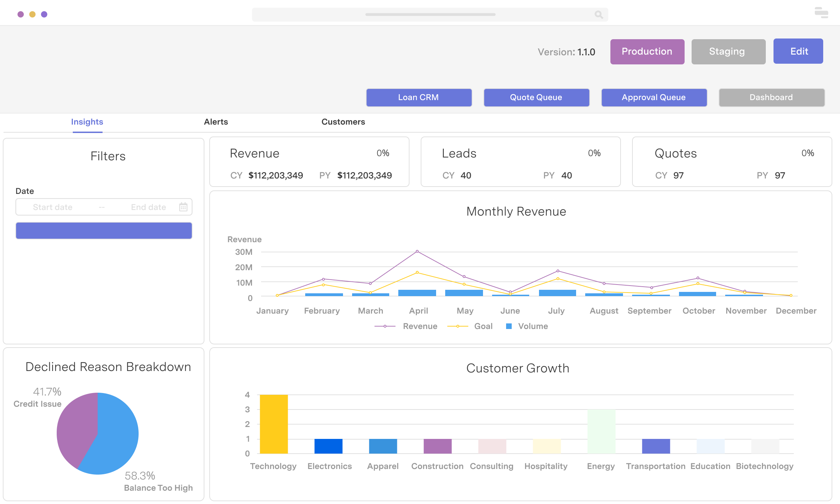Click the Dashboard button

(771, 97)
